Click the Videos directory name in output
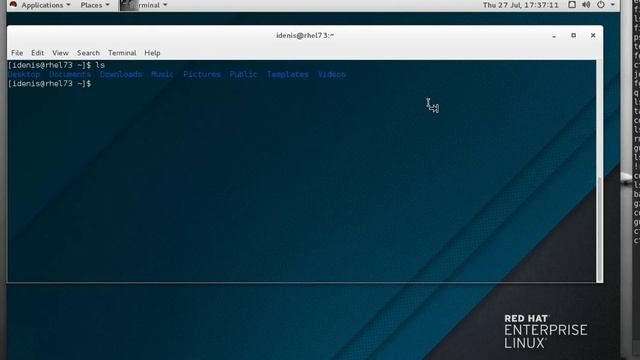640x360 pixels. [332, 75]
